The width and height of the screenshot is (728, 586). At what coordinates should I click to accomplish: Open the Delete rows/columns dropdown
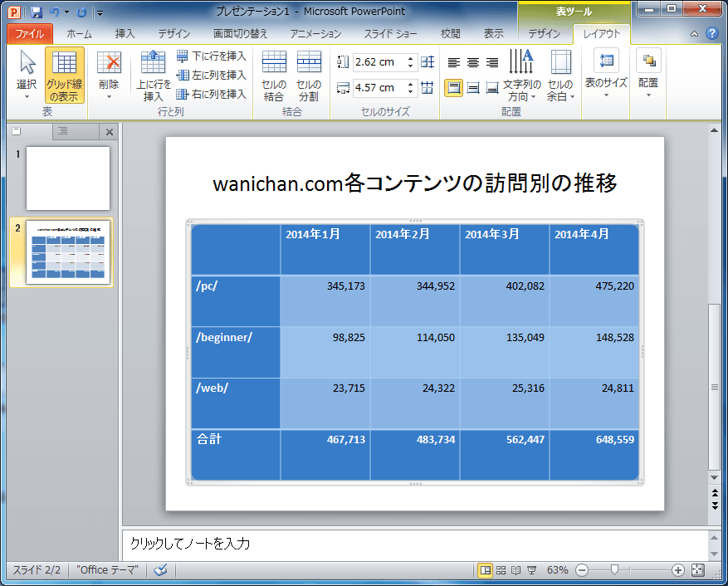point(109,75)
